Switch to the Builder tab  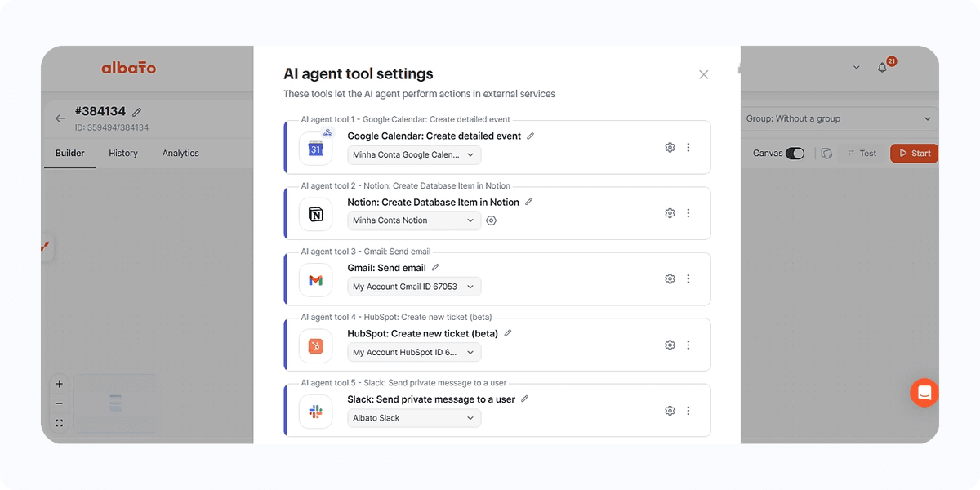click(x=70, y=153)
